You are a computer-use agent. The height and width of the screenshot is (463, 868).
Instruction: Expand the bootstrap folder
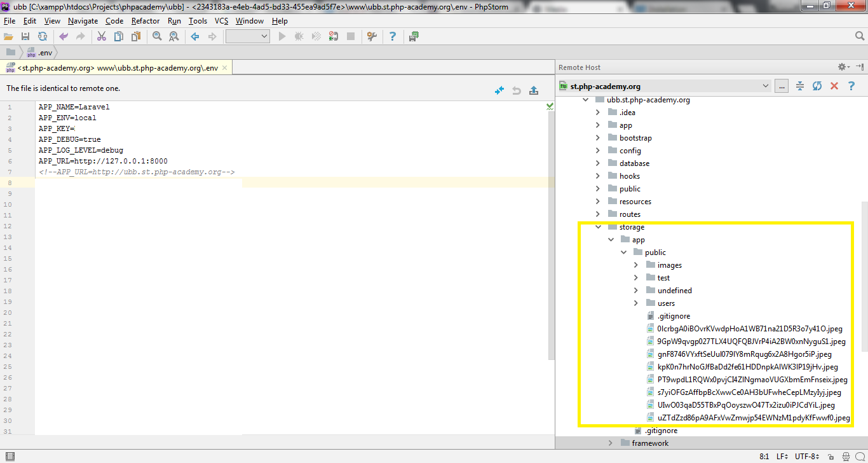[x=597, y=138]
